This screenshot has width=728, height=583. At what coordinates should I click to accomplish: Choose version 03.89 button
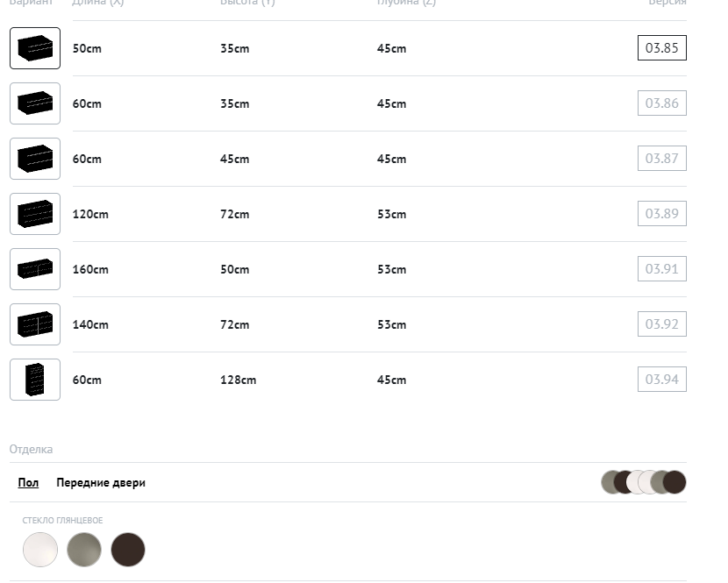[661, 214]
